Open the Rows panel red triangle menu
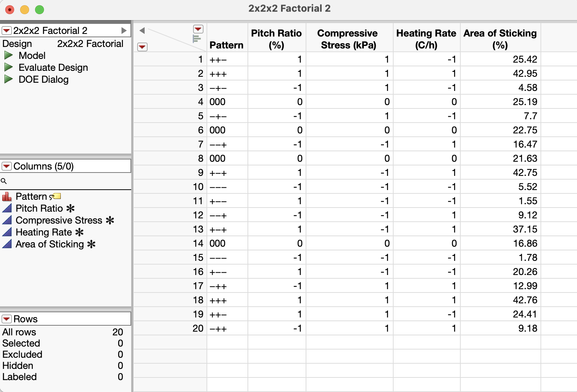Screen dimensions: 577x392 point(6,319)
